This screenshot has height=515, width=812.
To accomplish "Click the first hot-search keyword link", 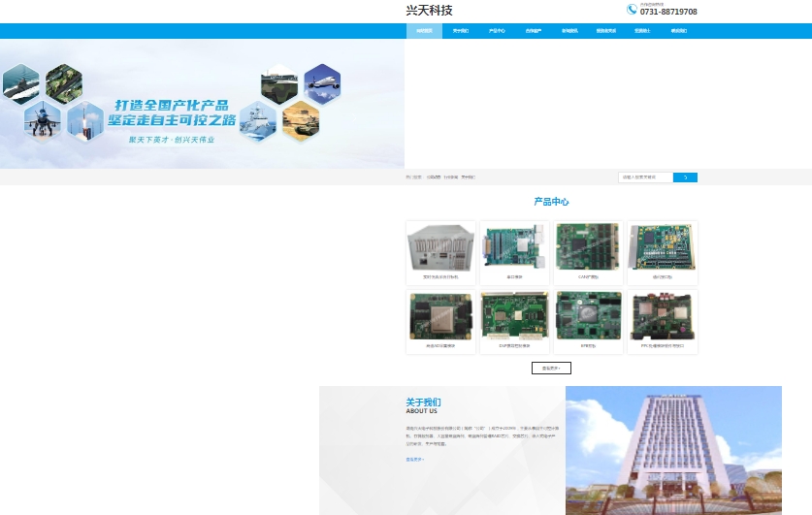I will pos(434,177).
